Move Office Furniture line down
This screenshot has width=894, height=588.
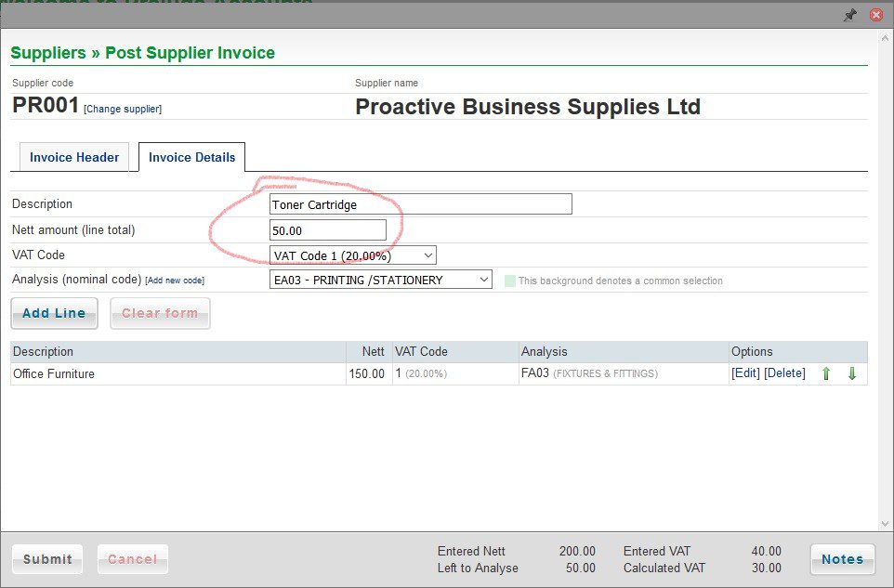click(x=852, y=373)
